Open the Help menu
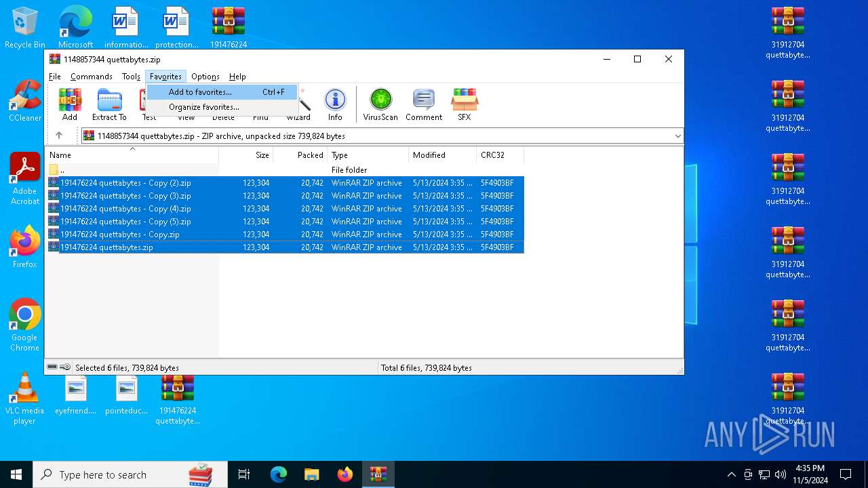The height and width of the screenshot is (488, 868). (x=237, y=77)
